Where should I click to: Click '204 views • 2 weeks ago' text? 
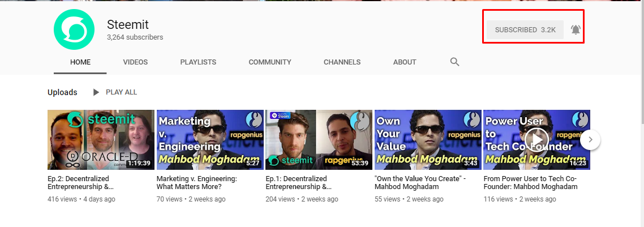point(302,199)
